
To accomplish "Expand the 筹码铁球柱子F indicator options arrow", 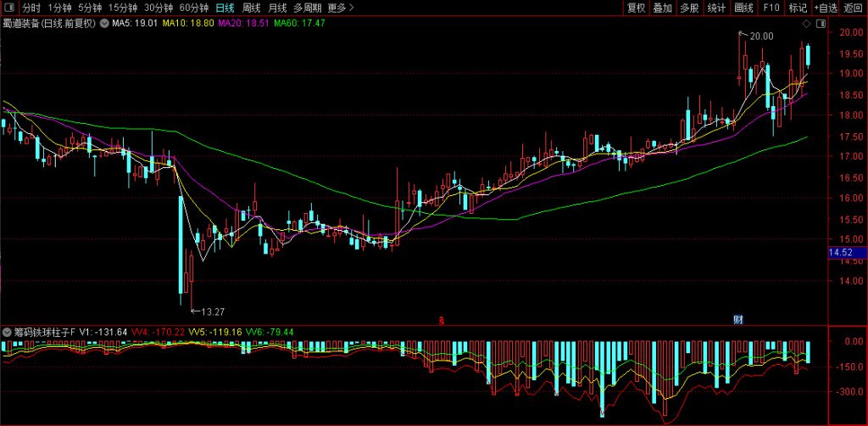I will point(8,331).
